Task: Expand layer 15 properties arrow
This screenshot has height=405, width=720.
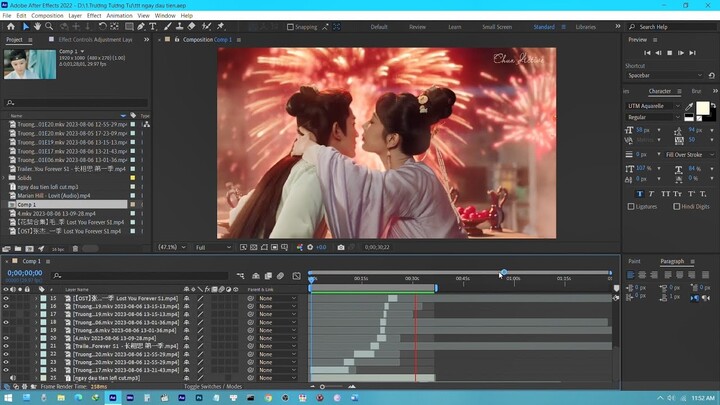Action: pyautogui.click(x=36, y=298)
